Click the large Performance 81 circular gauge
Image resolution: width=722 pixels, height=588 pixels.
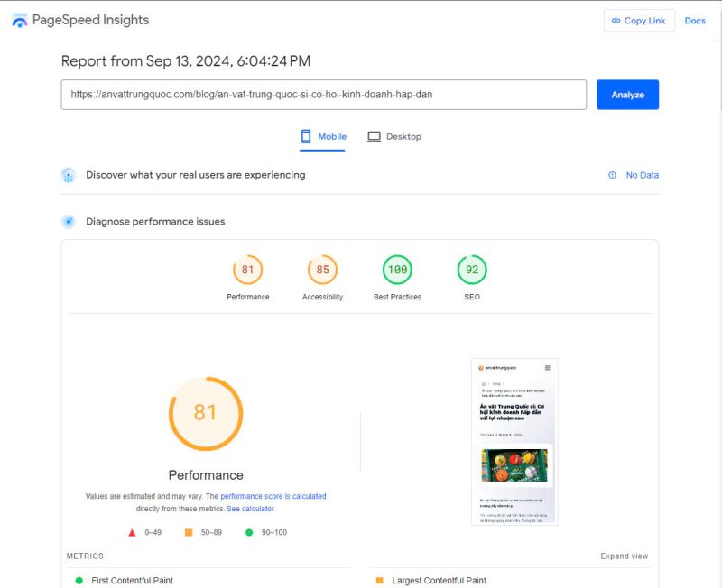pyautogui.click(x=206, y=413)
